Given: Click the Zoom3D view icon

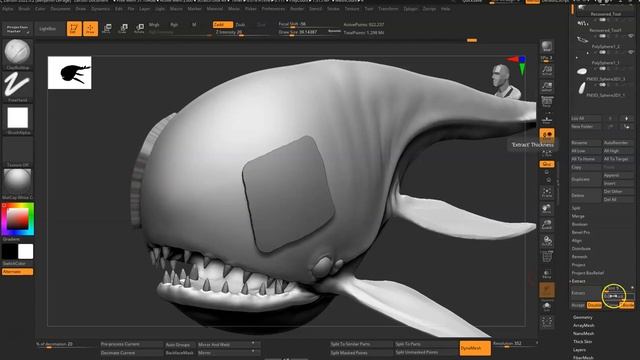Looking at the screenshot, I should coord(547,225).
